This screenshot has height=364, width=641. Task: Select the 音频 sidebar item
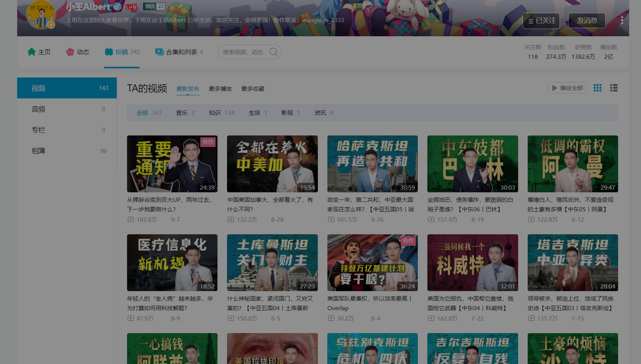pos(67,109)
